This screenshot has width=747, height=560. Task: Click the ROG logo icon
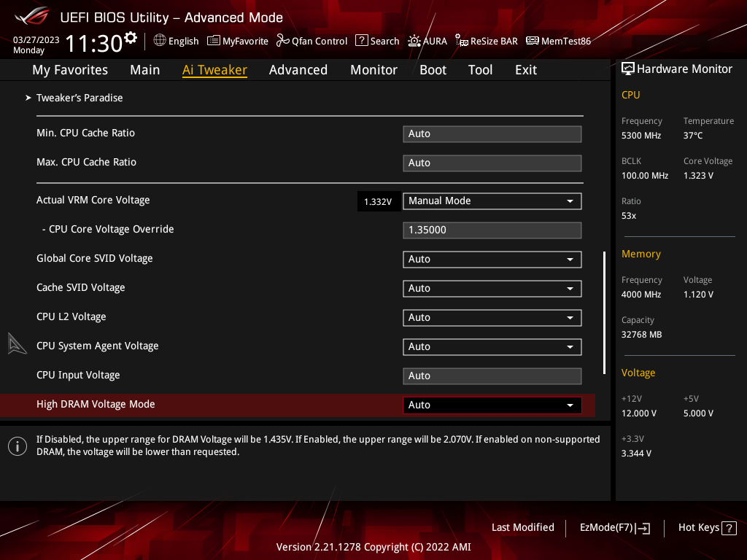point(32,16)
